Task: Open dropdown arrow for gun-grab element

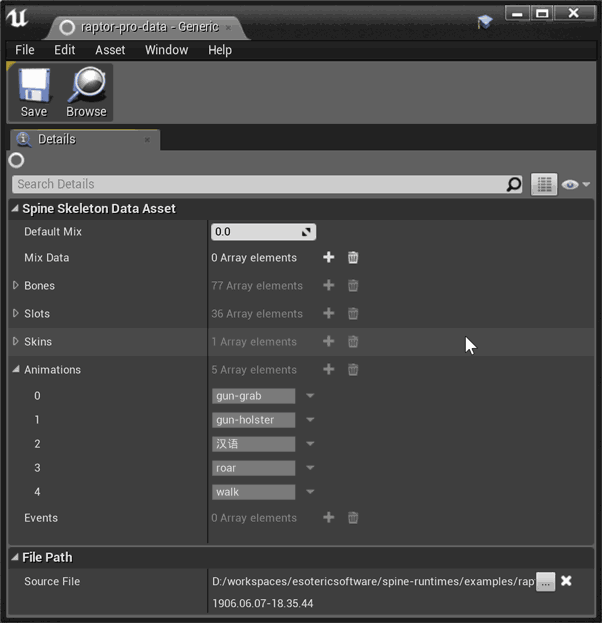Action: (310, 396)
